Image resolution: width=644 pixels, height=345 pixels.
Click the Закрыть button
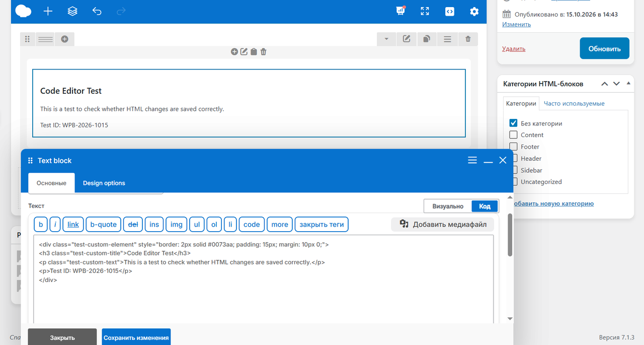[x=62, y=337]
